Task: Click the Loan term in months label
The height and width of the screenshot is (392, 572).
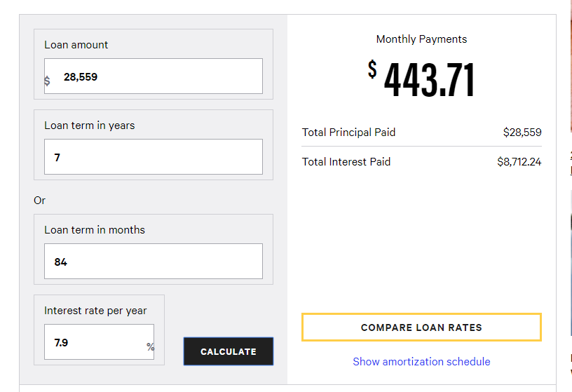Action: pyautogui.click(x=95, y=229)
